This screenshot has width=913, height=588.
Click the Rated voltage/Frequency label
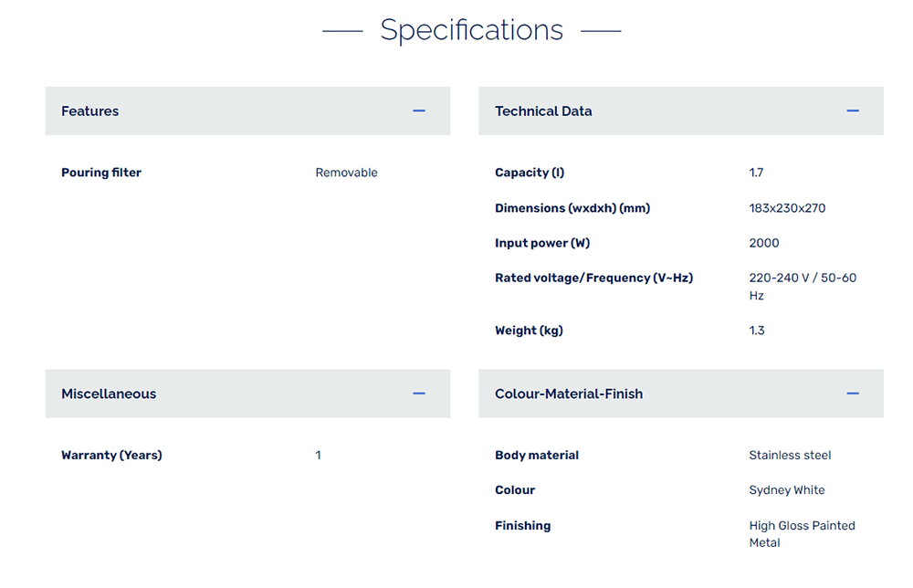coord(593,278)
